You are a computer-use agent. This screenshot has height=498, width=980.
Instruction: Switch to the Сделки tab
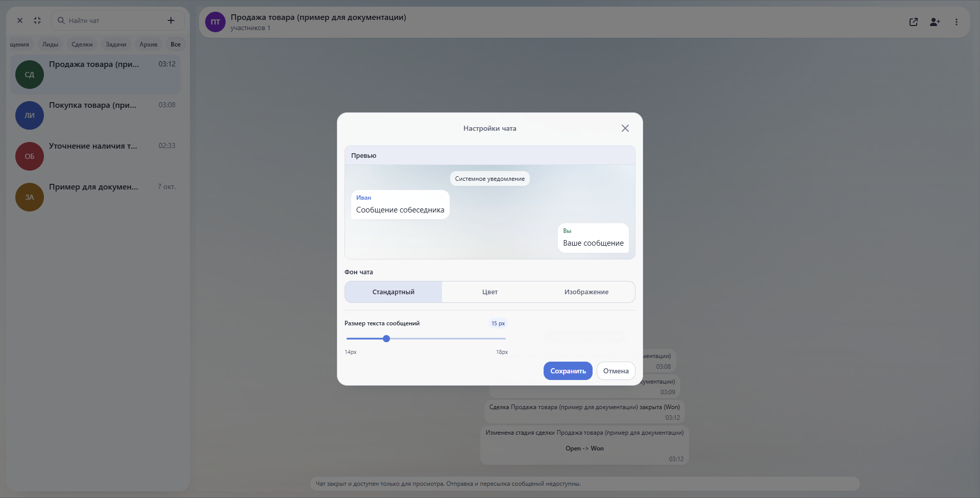pos(82,44)
